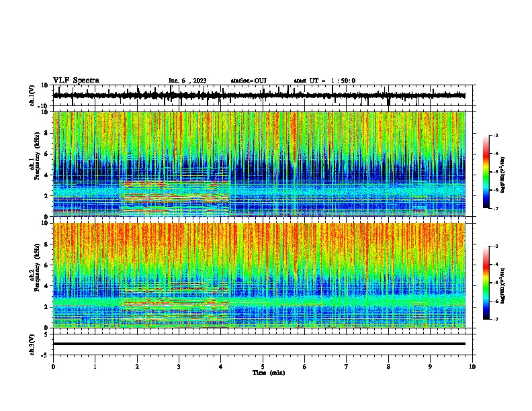Click time axis tick label "0"
532x411 pixels.
(x=53, y=367)
